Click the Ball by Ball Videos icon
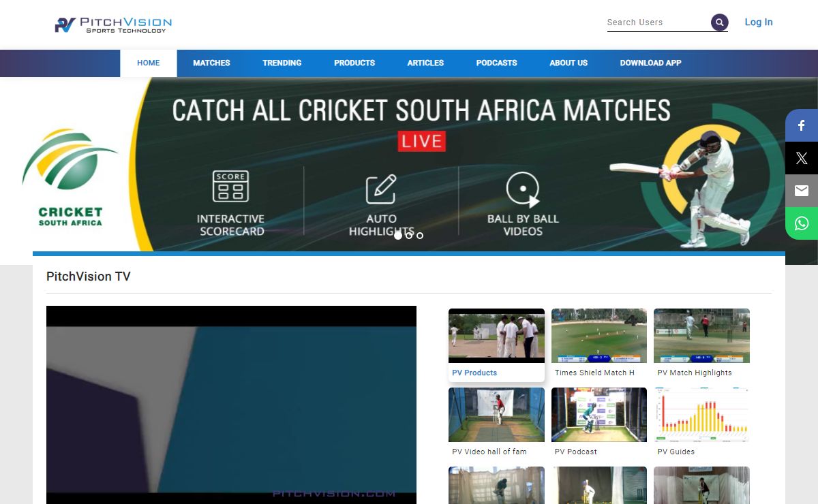Screen dimensions: 818x504 [523, 189]
